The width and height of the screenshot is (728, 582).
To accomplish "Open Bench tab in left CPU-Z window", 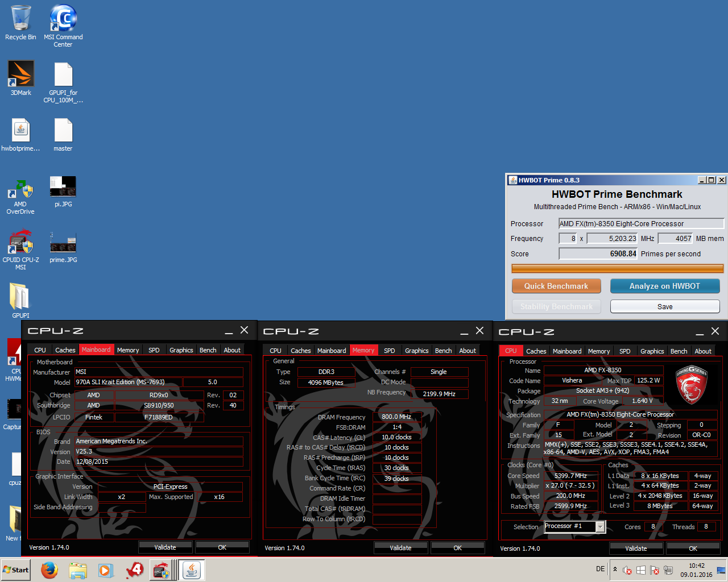I will 208,350.
